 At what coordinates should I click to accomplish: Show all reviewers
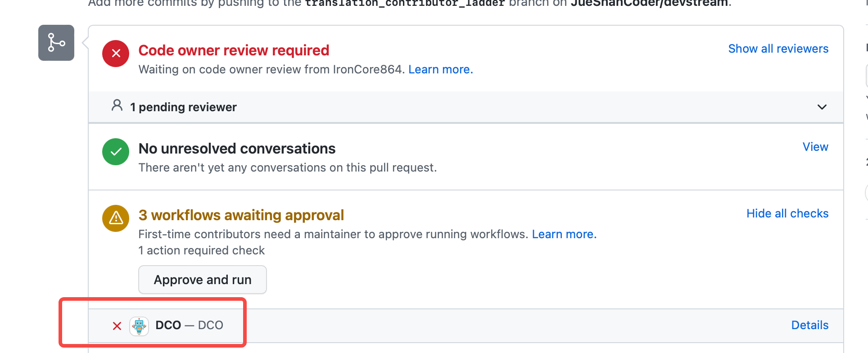point(778,49)
